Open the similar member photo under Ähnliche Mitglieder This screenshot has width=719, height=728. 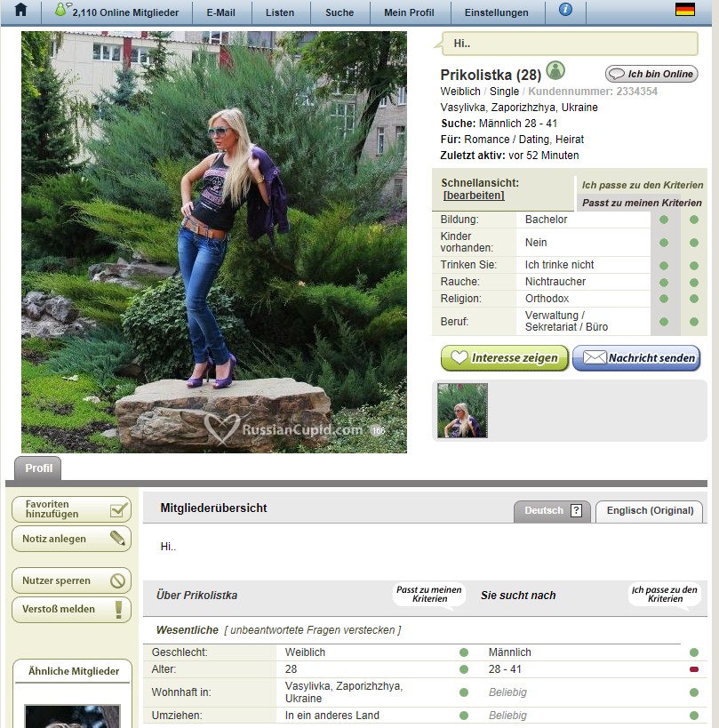[x=72, y=716]
